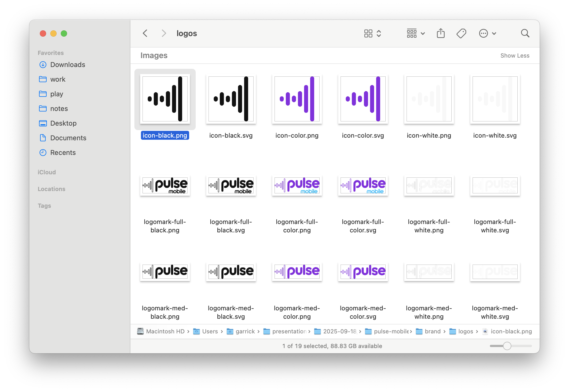Click garrick in the path bar
The height and width of the screenshot is (392, 569).
tap(245, 331)
